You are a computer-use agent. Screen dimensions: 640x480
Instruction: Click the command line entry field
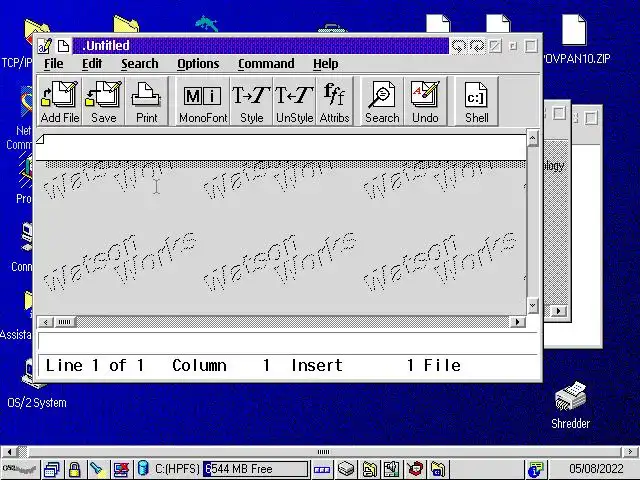287,342
